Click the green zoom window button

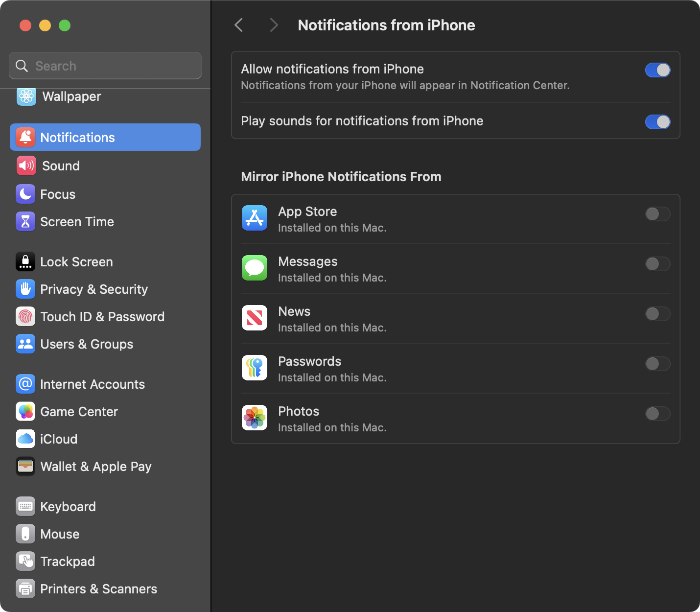coord(65,25)
